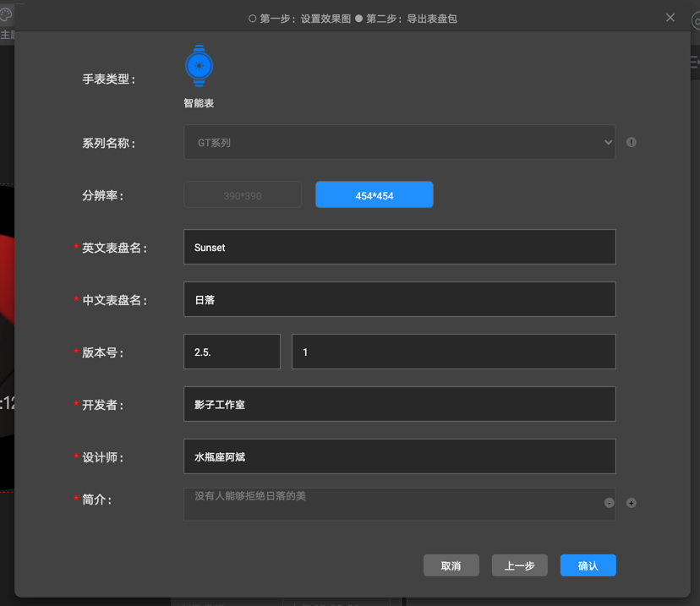Image resolution: width=700 pixels, height=606 pixels.
Task: Open the 主题 sidebar tab
Action: (8, 34)
